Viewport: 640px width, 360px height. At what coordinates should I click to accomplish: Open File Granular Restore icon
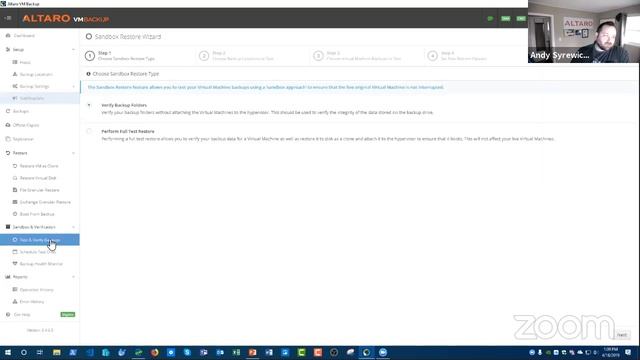click(15, 190)
